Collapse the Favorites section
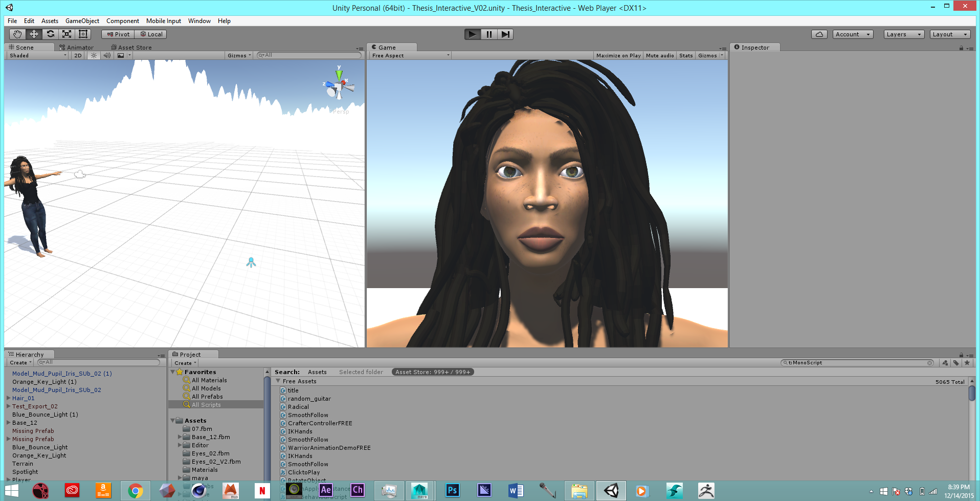Screen dimensions: 980x501 (173, 372)
